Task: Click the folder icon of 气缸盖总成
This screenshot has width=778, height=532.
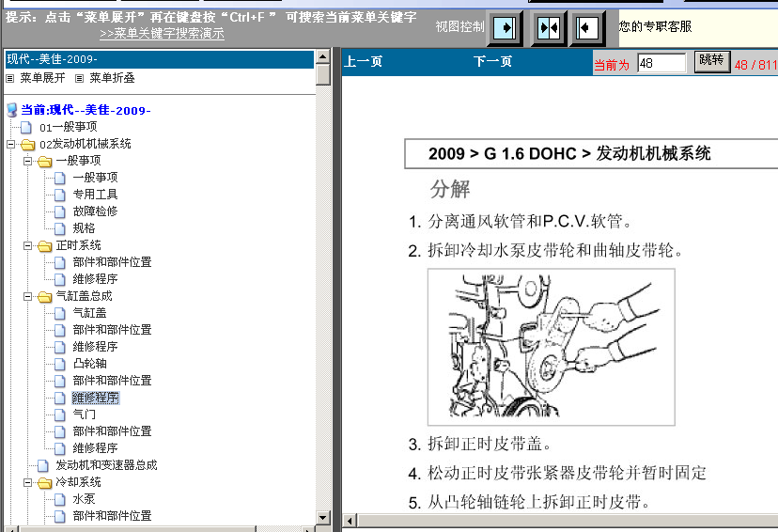Action: click(x=45, y=297)
